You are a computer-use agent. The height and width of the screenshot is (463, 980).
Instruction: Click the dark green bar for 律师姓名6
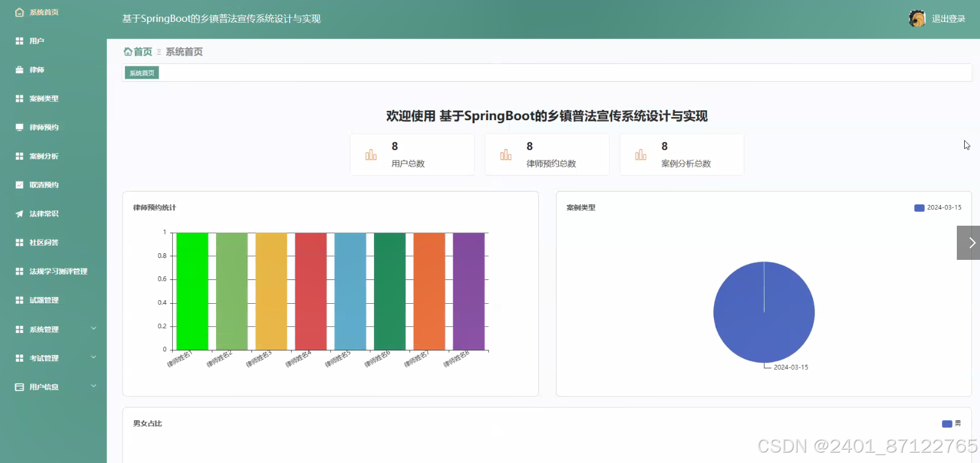[x=389, y=291]
